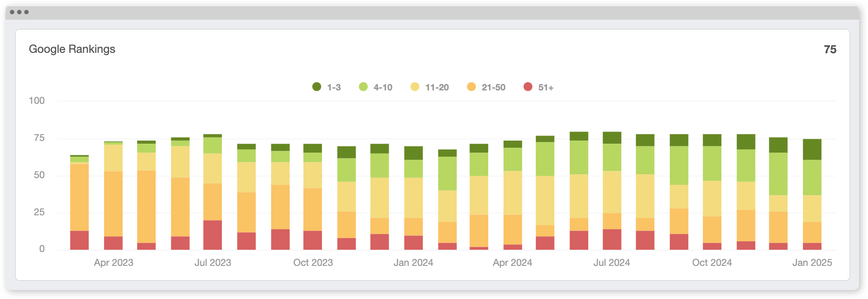Image resolution: width=868 pixels, height=299 pixels.
Task: Pick the orange 21-50 legend color dot
Action: point(471,87)
